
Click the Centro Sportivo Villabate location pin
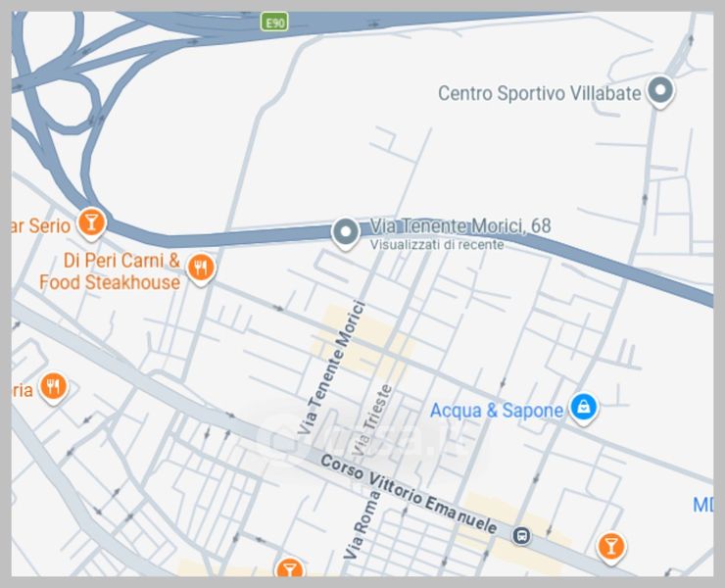[x=660, y=91]
